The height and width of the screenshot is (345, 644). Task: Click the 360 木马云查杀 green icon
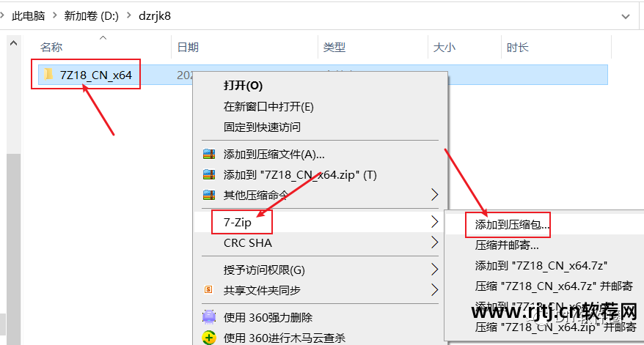click(209, 338)
